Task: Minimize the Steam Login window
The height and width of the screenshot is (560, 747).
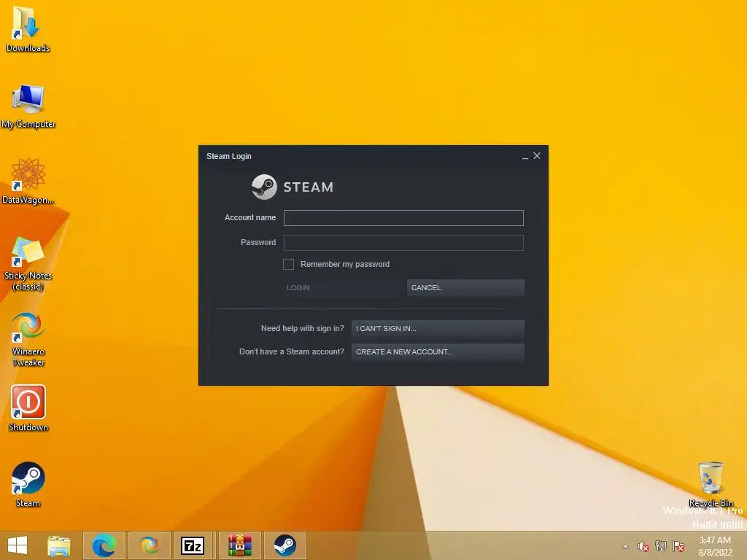Action: (525, 157)
